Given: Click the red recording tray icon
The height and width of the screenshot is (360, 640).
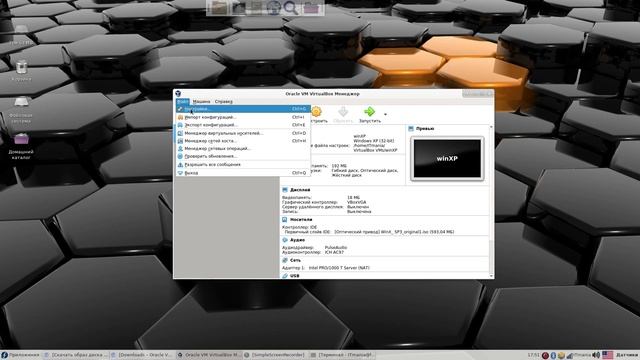Looking at the screenshot, I should click(545, 356).
